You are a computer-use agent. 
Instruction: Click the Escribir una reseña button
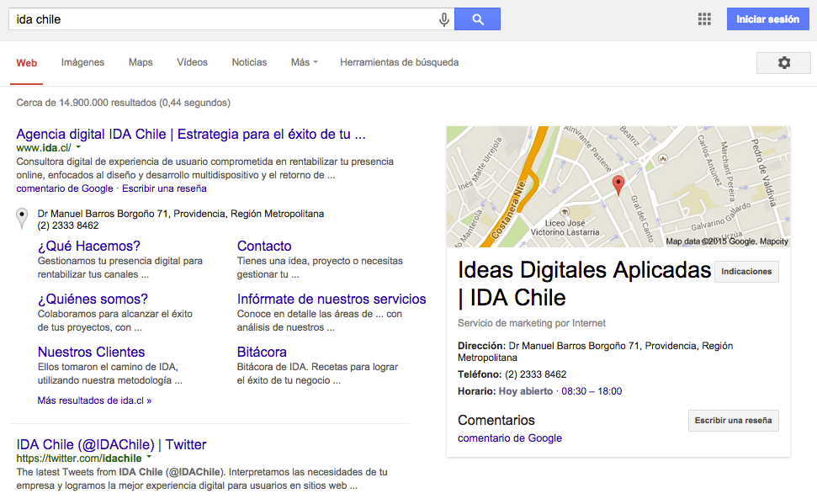coord(733,420)
